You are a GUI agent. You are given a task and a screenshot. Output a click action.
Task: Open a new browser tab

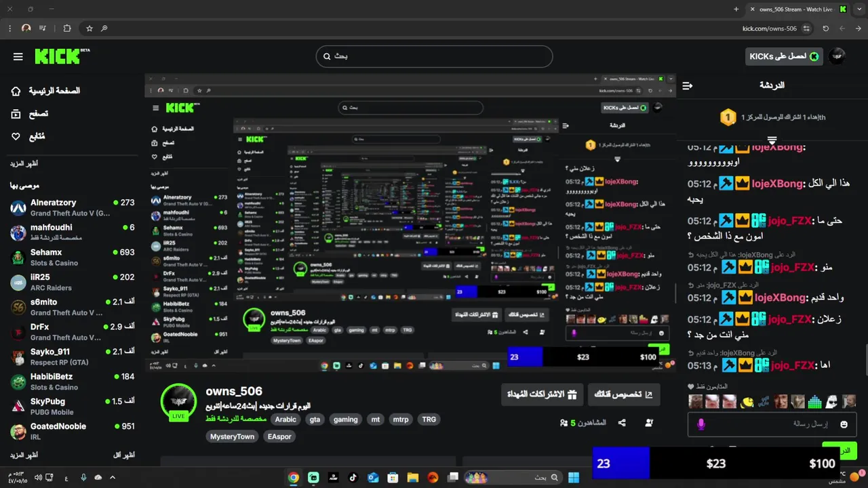tap(736, 9)
